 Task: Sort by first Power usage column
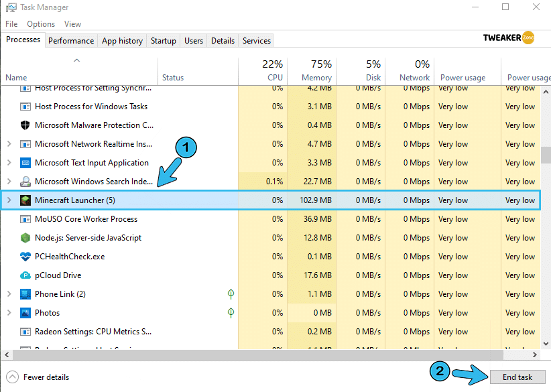[x=467, y=71]
